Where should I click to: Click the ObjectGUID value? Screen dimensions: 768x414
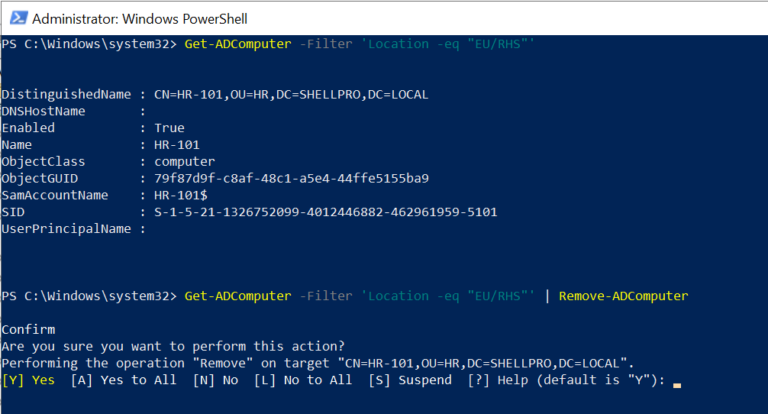pos(292,178)
